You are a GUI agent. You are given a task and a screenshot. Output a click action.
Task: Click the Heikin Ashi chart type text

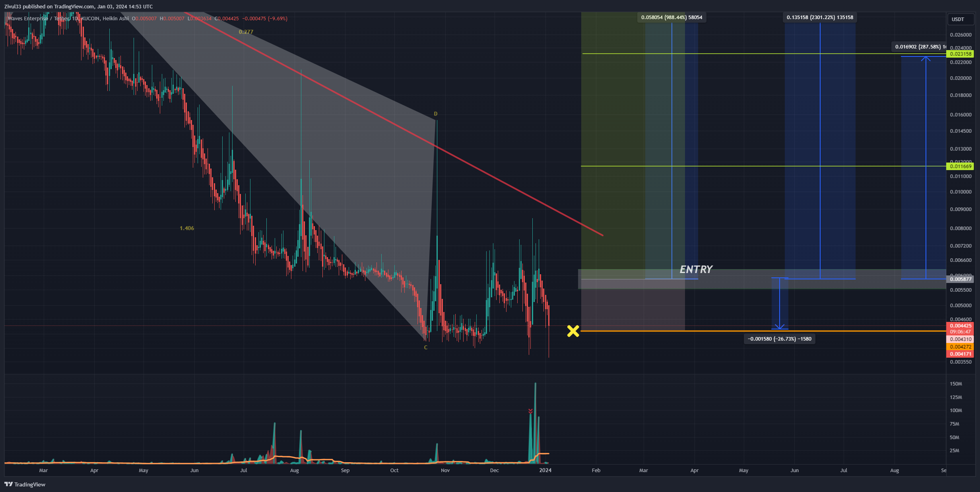click(x=116, y=19)
